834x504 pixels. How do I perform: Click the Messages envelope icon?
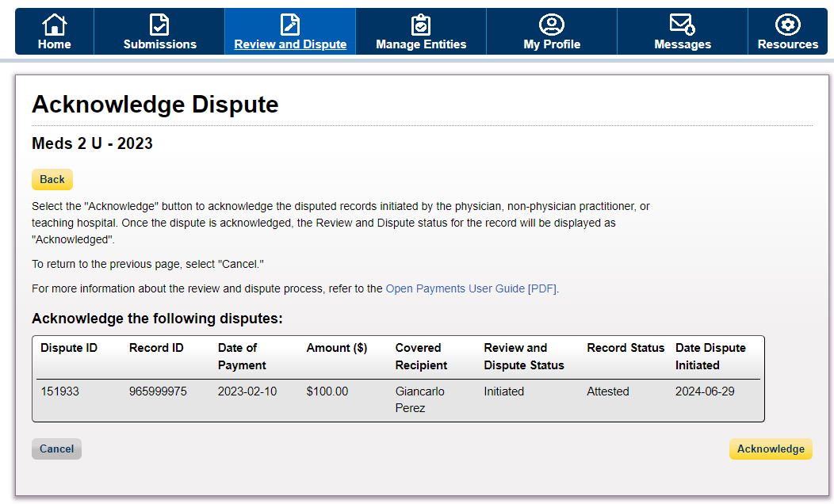(683, 25)
